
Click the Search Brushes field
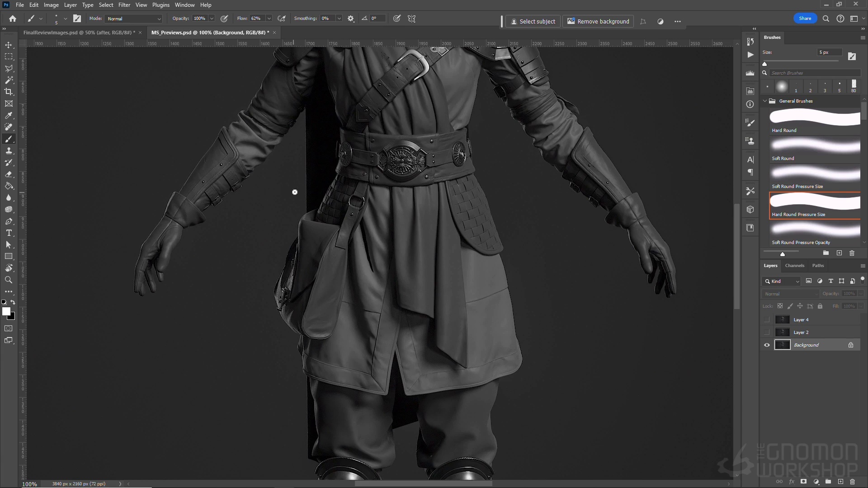[815, 73]
